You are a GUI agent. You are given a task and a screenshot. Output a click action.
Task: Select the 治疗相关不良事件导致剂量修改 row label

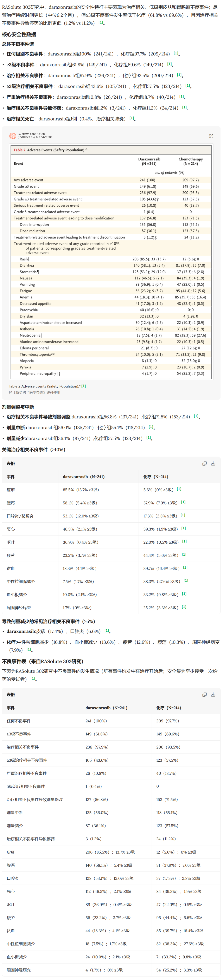coord(35,800)
